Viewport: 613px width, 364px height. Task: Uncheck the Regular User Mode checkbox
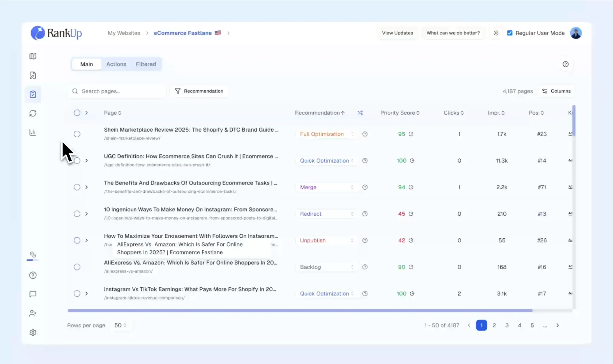click(x=510, y=33)
